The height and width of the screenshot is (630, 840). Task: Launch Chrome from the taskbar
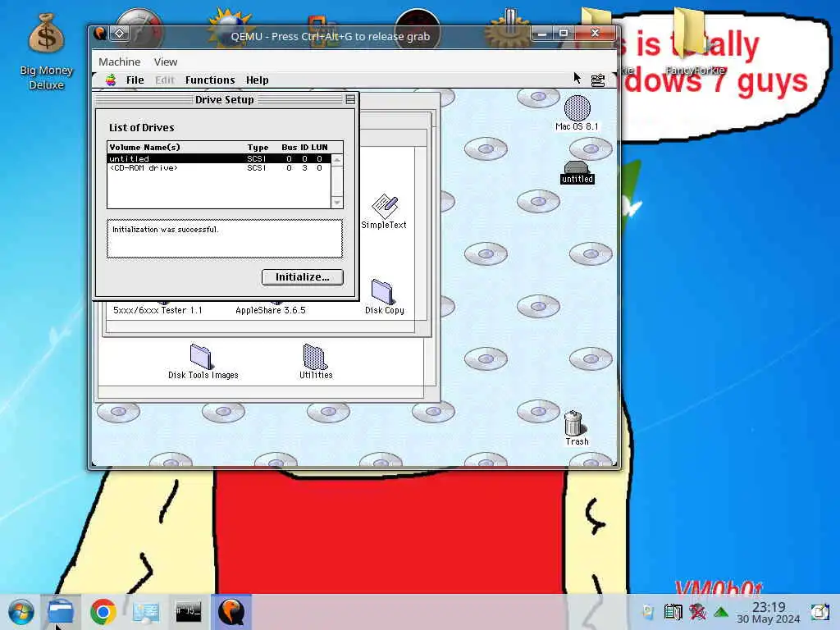[103, 612]
